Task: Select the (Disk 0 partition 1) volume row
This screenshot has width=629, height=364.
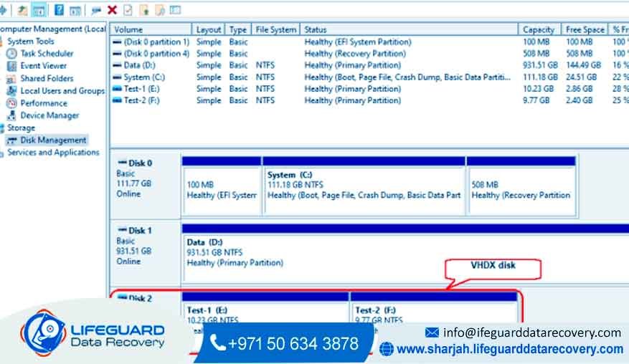Action: 370,42
